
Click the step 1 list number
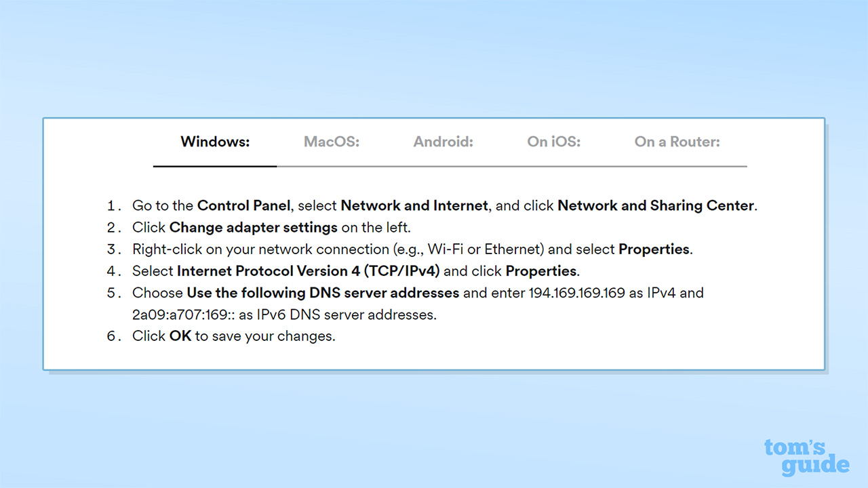[x=115, y=206]
